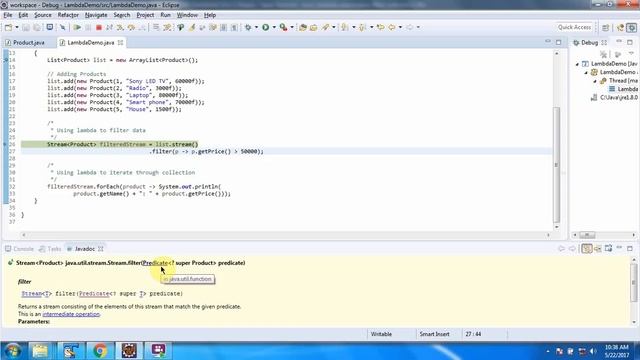
Task: Click the Javadoc Open Attached Javadoc icon
Action: 609,249
